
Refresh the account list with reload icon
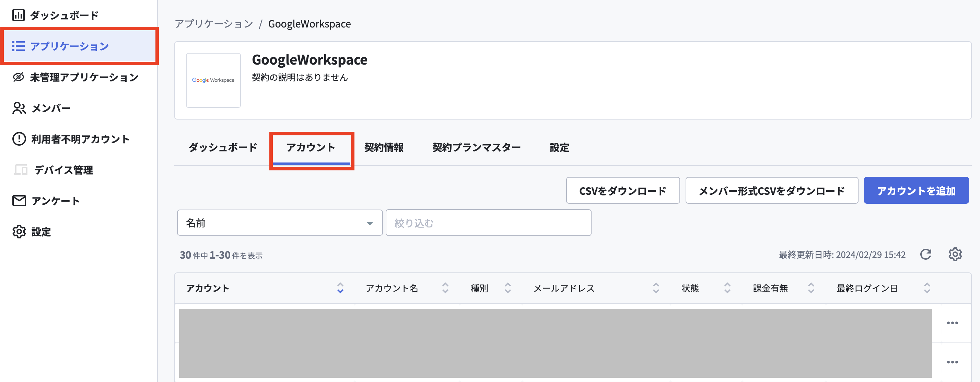coord(925,254)
